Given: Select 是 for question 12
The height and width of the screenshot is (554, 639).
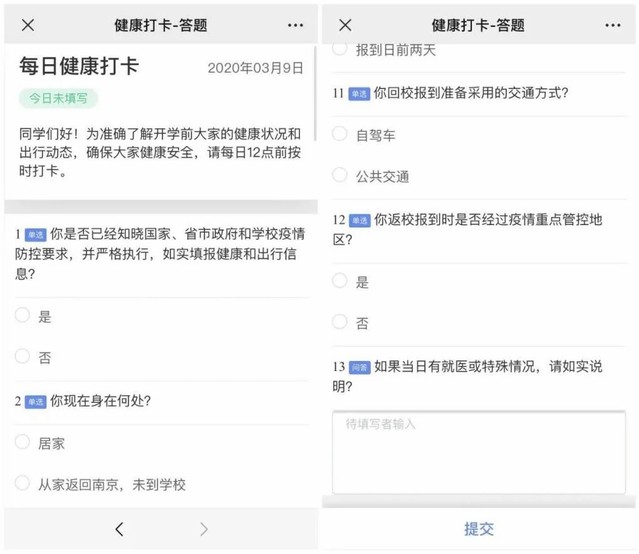Looking at the screenshot, I should 340,282.
